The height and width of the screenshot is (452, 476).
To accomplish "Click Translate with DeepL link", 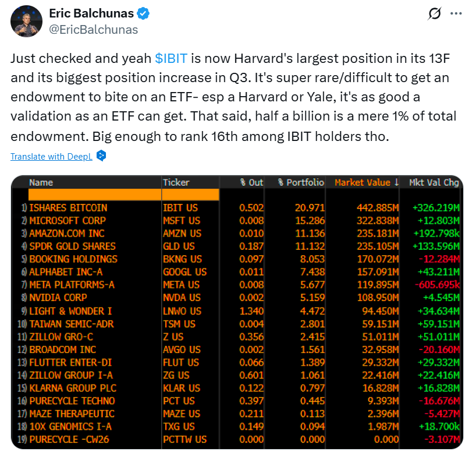I will (x=52, y=156).
